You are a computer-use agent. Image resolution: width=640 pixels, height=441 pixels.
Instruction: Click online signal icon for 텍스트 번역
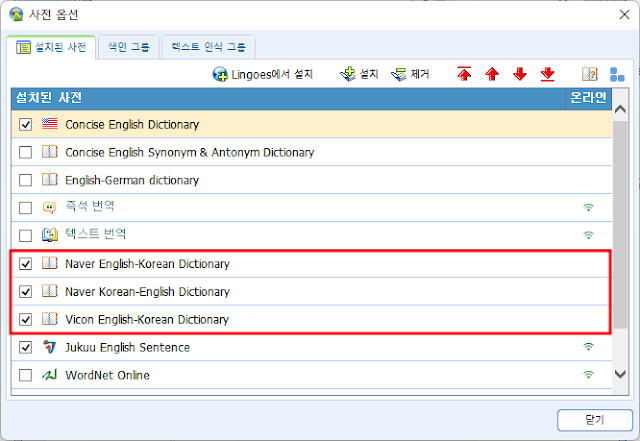588,235
